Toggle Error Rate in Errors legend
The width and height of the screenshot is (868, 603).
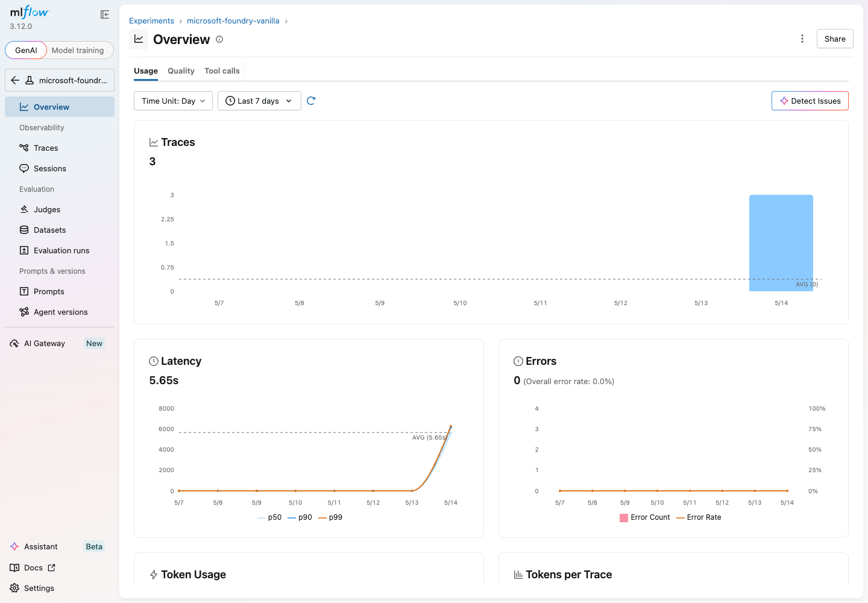699,517
